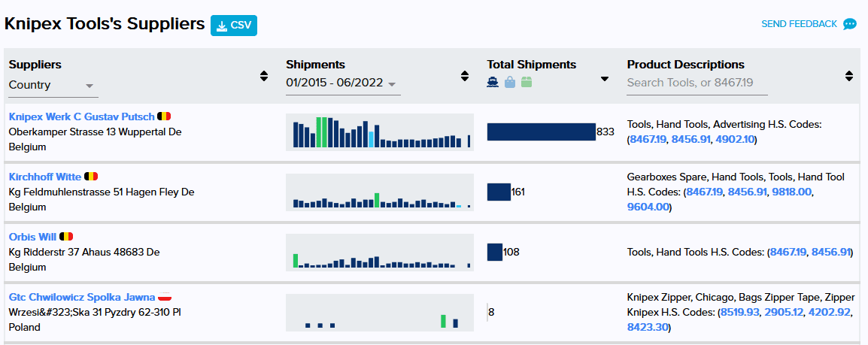Click Kirchhoff Witte shipments history chart
868x345 pixels.
(379, 192)
